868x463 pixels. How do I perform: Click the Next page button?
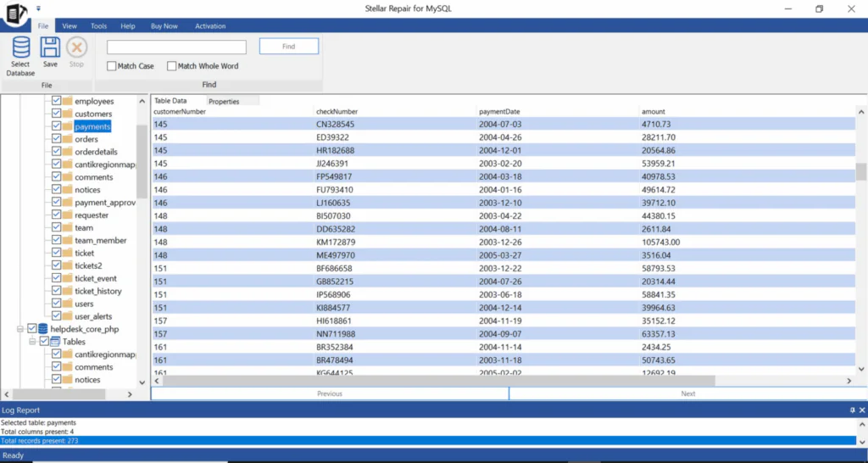(x=688, y=393)
